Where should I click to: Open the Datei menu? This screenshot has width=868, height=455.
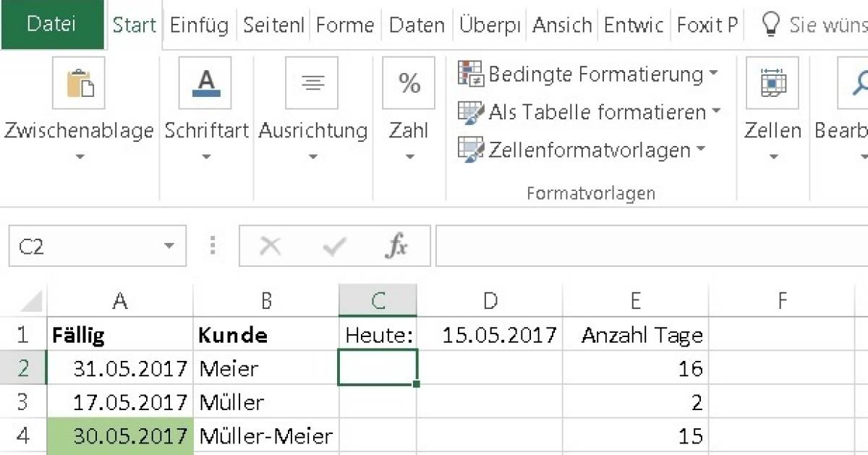pyautogui.click(x=53, y=25)
